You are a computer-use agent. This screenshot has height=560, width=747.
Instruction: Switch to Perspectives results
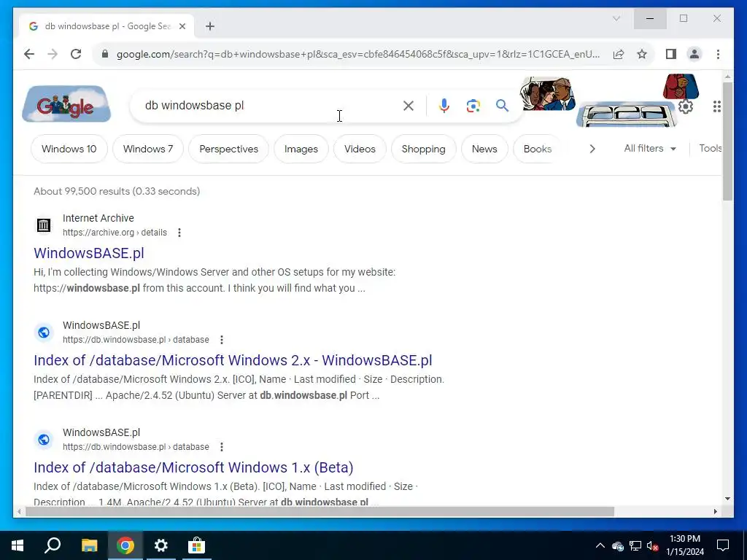228,149
